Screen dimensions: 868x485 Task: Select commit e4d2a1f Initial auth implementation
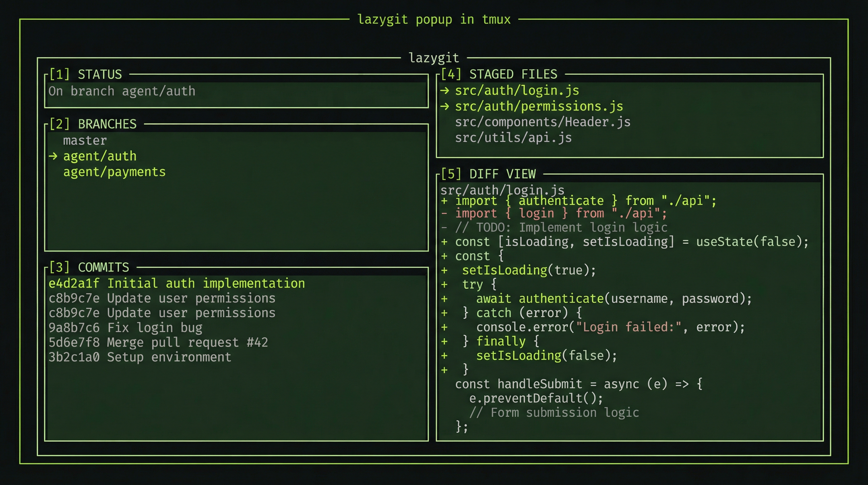pos(177,283)
